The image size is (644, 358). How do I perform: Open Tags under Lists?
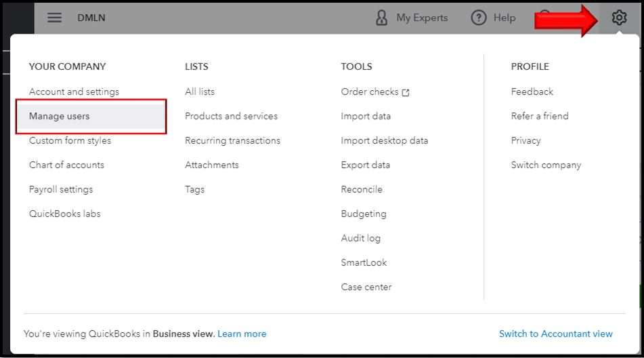(194, 189)
